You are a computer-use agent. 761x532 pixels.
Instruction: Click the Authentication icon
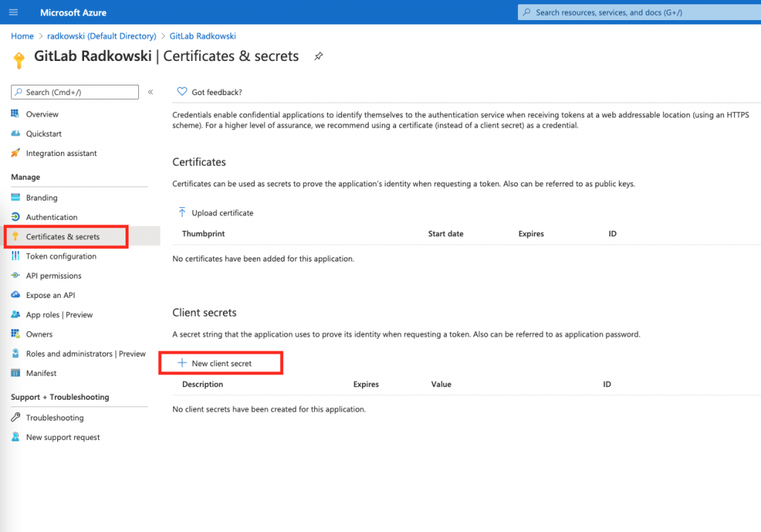pyautogui.click(x=16, y=217)
